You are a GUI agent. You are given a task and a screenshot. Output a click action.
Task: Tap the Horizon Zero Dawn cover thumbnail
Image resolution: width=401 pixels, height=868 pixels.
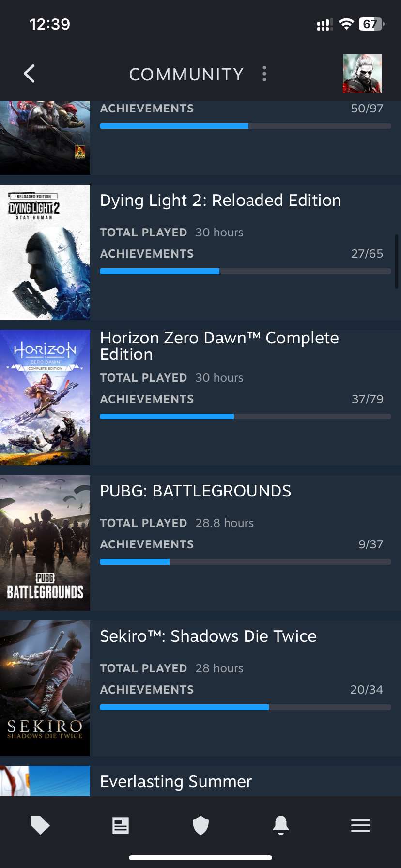click(45, 397)
